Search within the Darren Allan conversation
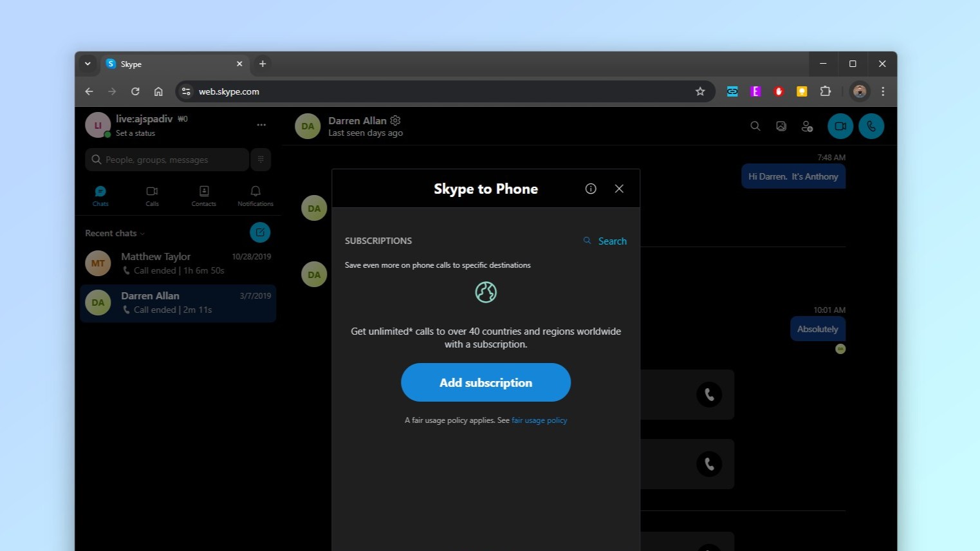 coord(755,126)
